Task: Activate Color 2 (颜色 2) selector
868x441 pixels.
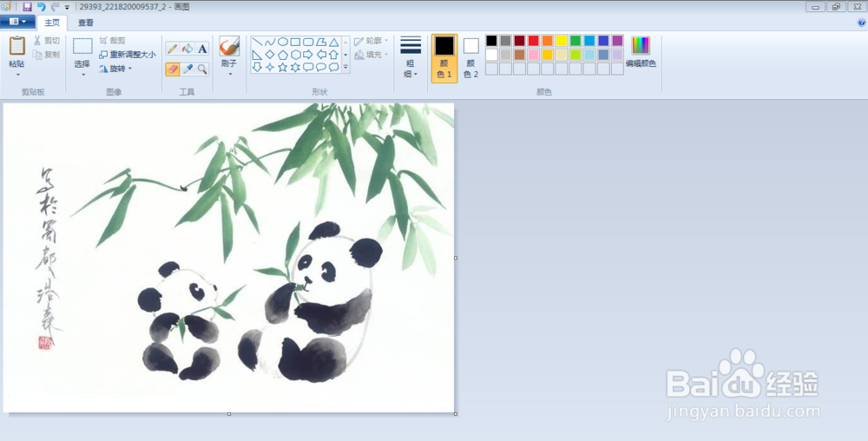Action: [471, 58]
